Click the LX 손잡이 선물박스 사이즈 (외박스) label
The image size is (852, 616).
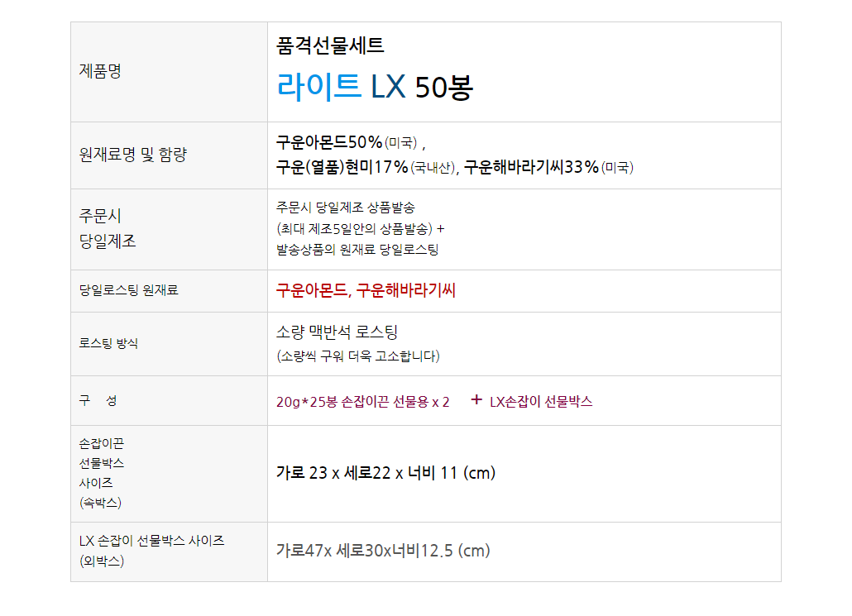click(152, 551)
